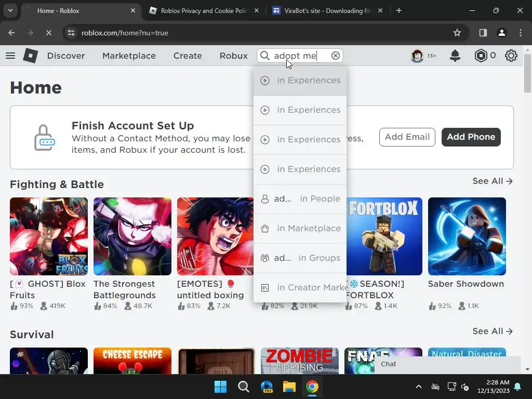Viewport: 532px width, 399px height.
Task: Open File Explorer from taskbar
Action: pos(289,387)
